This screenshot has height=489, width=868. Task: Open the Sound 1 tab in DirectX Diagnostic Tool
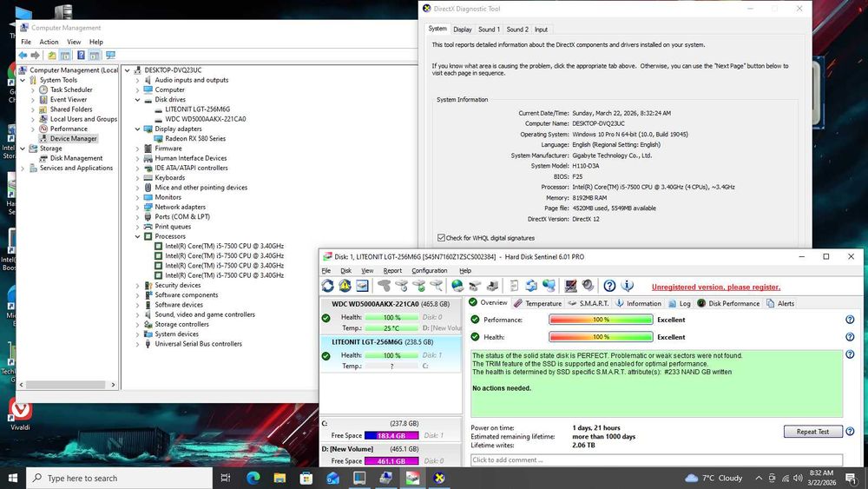click(489, 30)
